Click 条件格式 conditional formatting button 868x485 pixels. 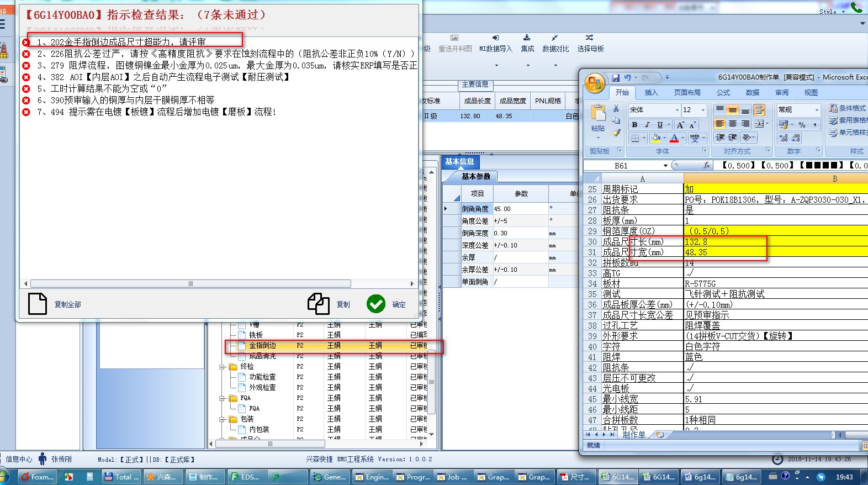[847, 108]
